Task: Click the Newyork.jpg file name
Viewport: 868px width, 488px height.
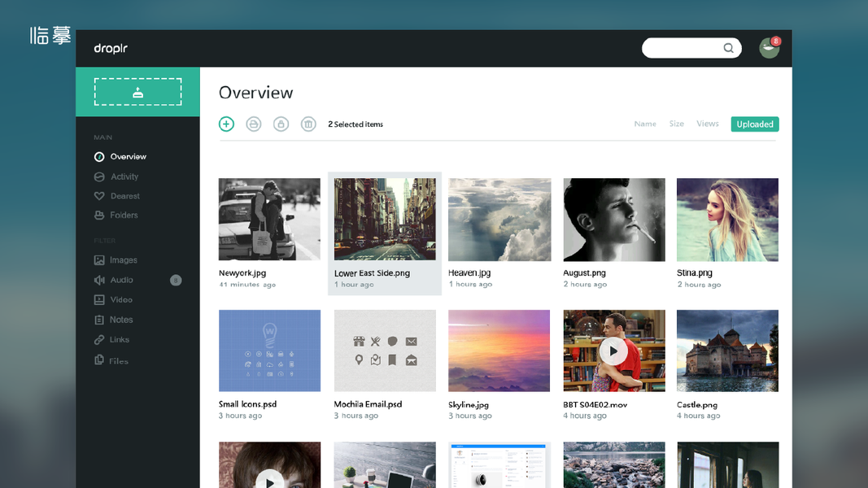Action: coord(242,272)
